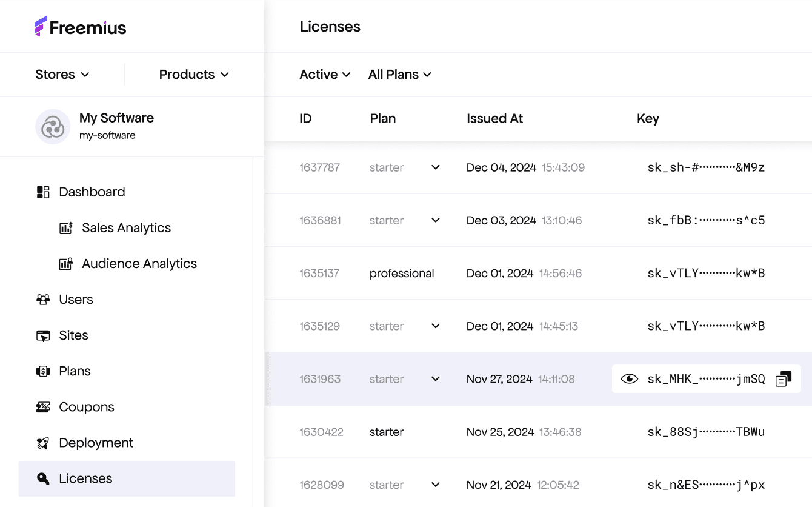The image size is (812, 507).
Task: Click the Audience Analytics icon
Action: (x=66, y=264)
